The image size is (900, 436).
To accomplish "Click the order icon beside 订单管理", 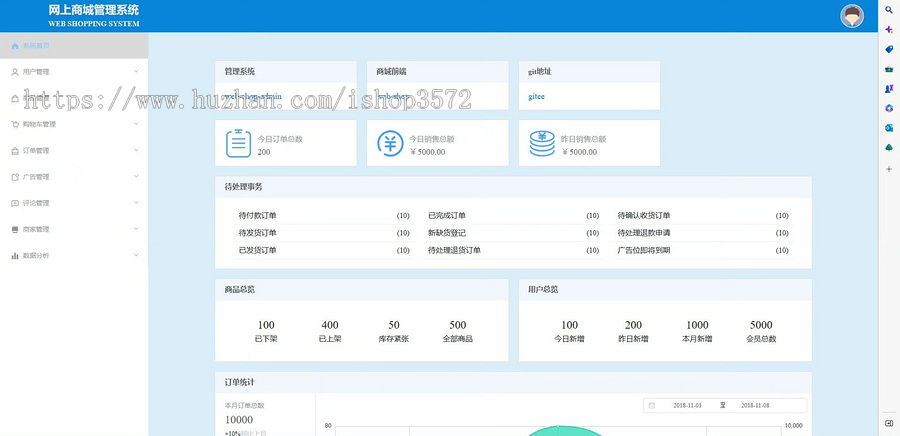I will 15,151.
